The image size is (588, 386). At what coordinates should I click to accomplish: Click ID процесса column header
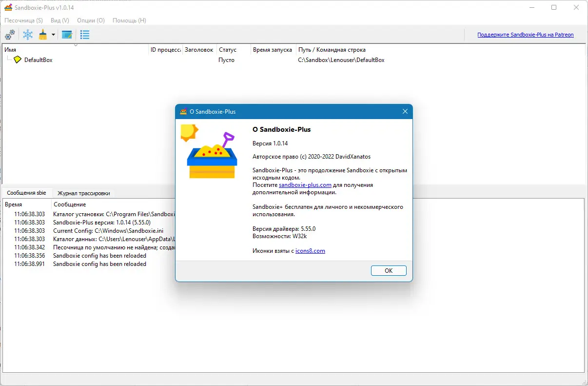[x=166, y=50]
